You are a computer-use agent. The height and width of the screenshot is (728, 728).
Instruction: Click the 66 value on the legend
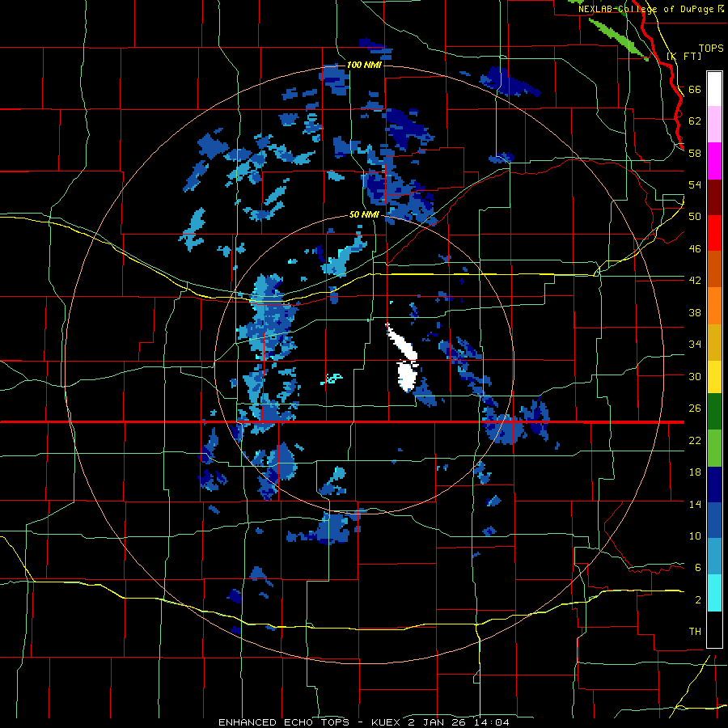(695, 89)
